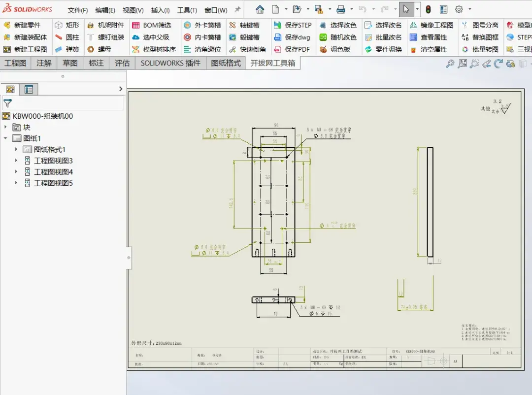Image resolution: width=532 pixels, height=395 pixels.
Task: Print the drawing with the Print icon
Action: click(x=341, y=9)
